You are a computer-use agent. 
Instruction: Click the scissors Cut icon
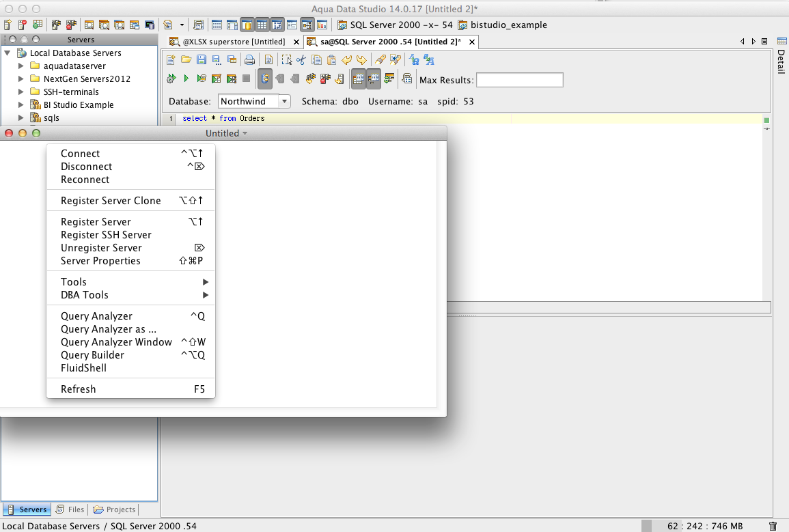point(301,60)
